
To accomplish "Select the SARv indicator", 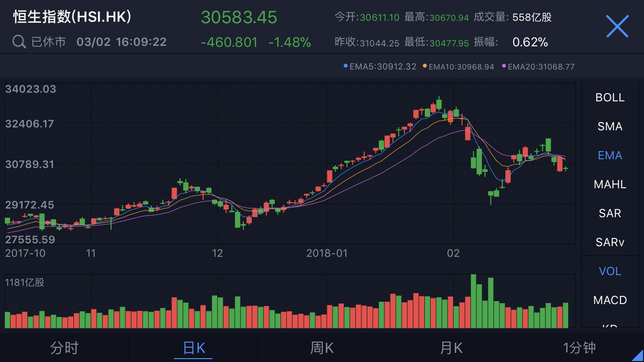I will (x=610, y=242).
